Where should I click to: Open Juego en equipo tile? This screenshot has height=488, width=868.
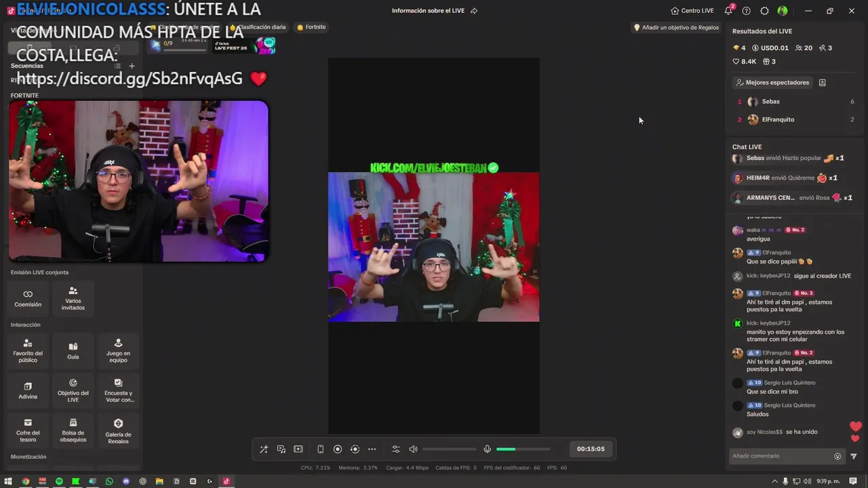118,350
